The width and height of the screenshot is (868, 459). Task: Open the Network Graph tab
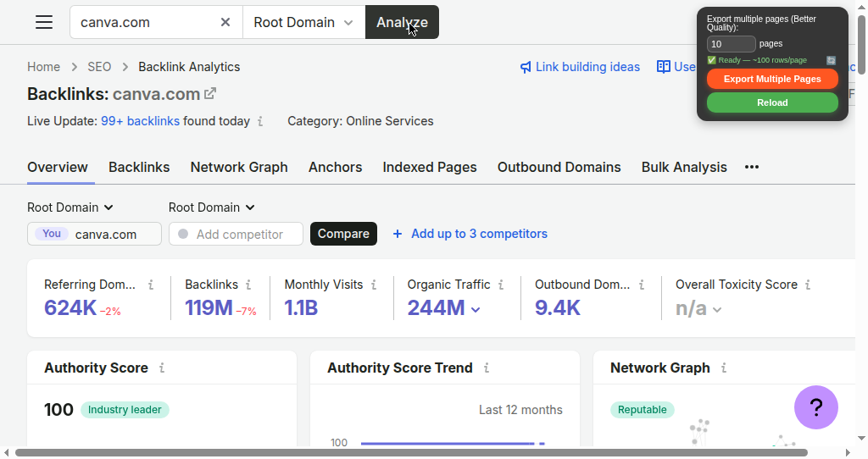tap(239, 167)
